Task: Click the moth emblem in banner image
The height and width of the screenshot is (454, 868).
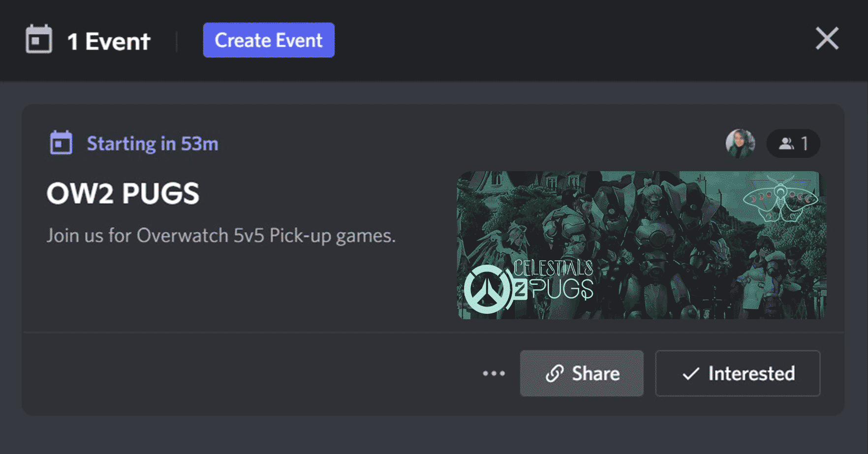Action: (x=780, y=199)
